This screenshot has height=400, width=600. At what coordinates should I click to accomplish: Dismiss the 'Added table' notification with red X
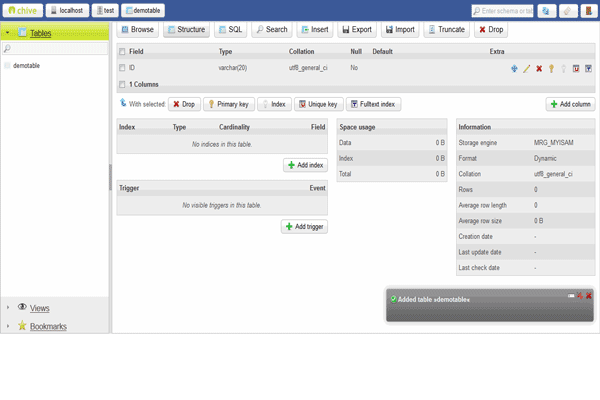click(589, 296)
